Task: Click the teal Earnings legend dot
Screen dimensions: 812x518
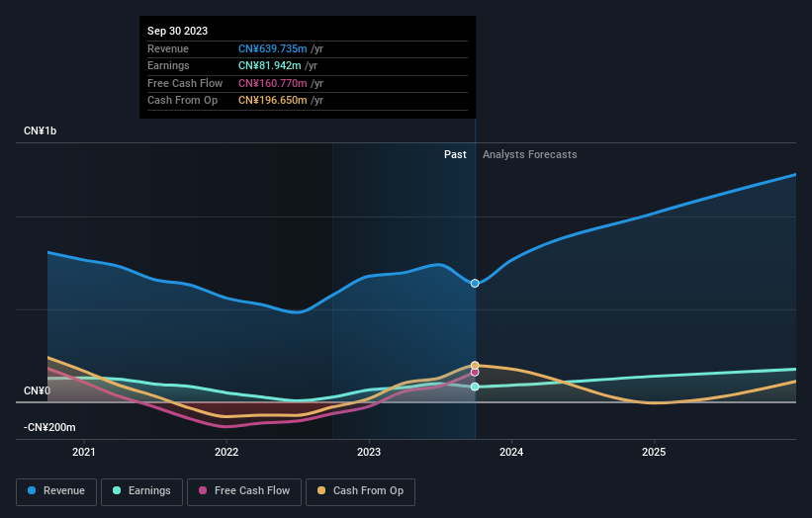Action: click(117, 490)
